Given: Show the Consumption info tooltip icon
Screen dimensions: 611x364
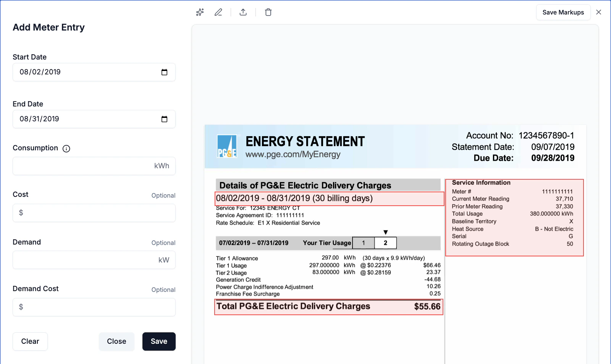Looking at the screenshot, I should pos(66,148).
